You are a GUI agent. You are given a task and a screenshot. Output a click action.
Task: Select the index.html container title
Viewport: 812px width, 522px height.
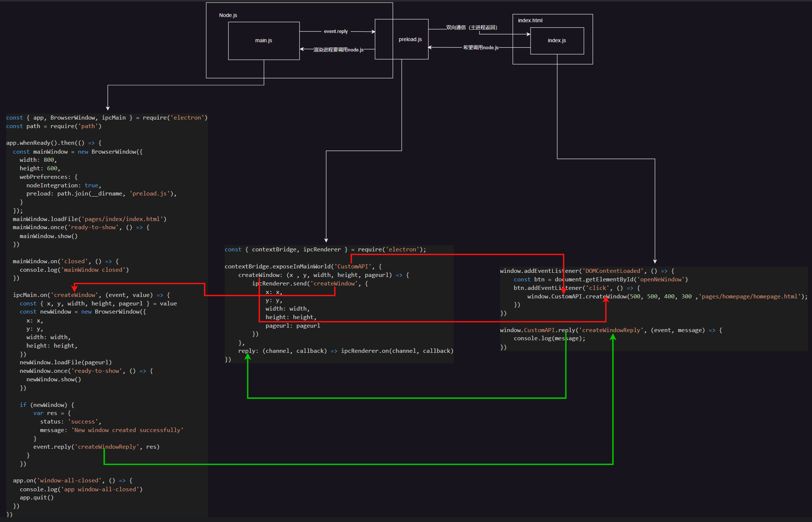[530, 20]
